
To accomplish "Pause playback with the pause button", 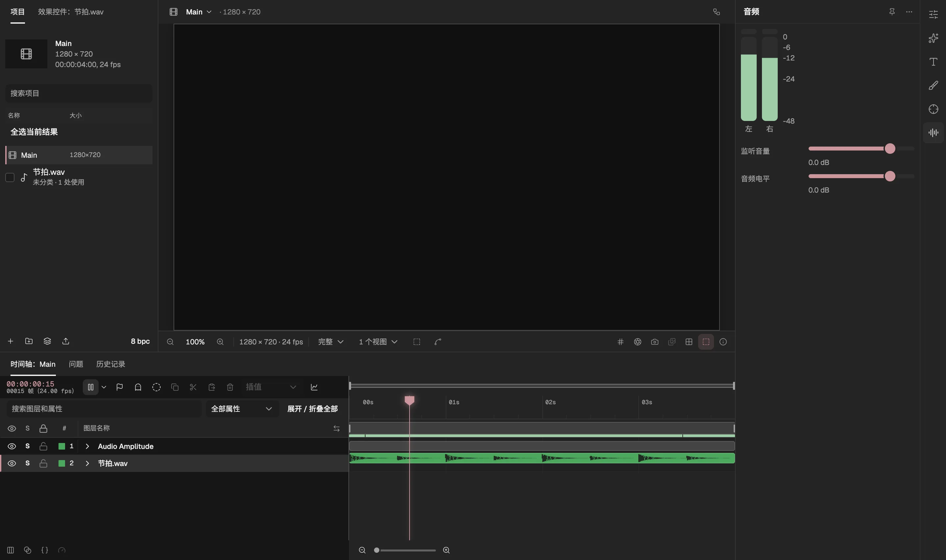I will [91, 387].
